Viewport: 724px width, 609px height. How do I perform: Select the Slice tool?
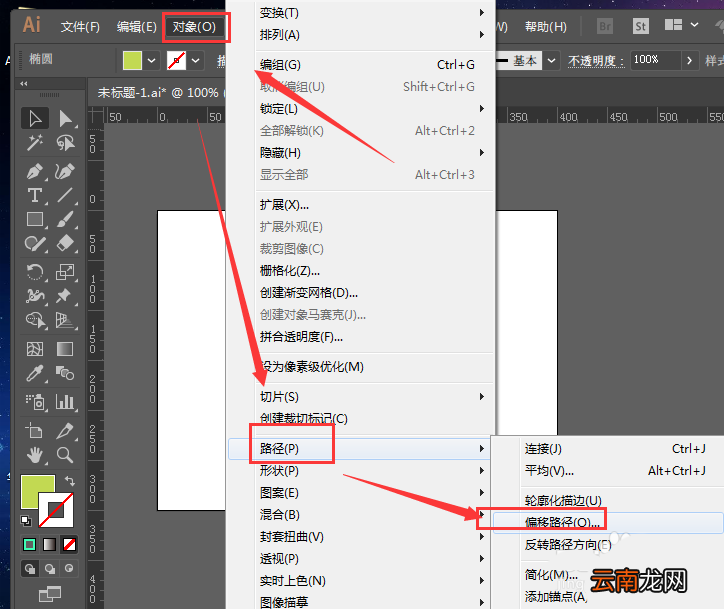(65, 431)
